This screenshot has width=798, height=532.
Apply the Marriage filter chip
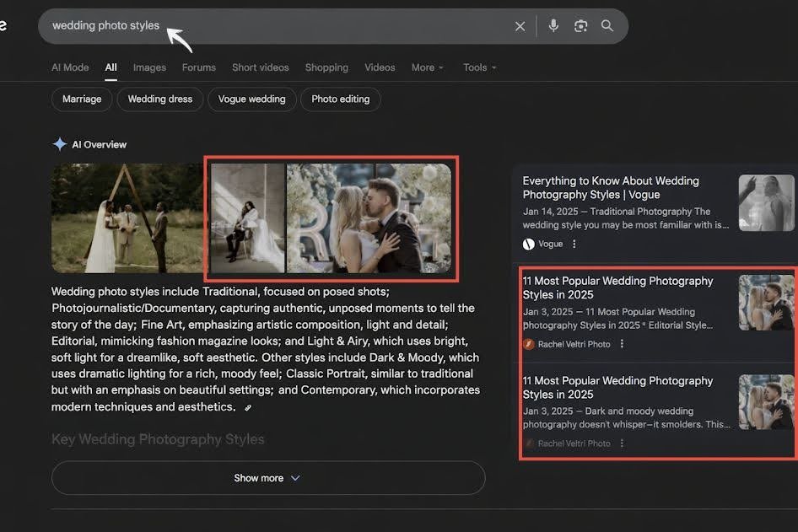[x=81, y=99]
